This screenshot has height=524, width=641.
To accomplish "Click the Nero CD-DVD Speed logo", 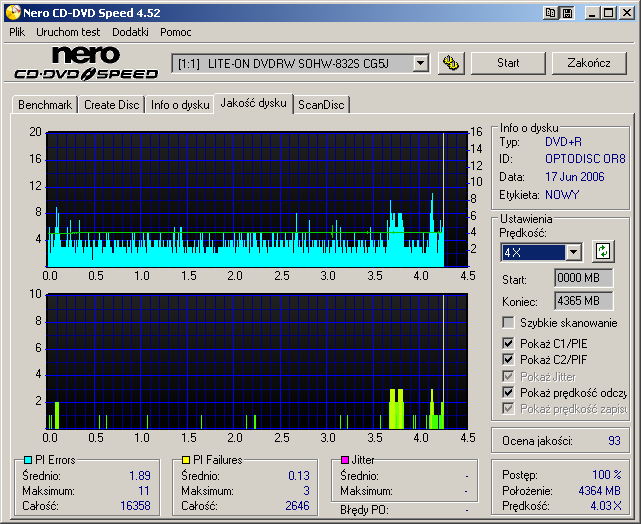I will tap(86, 63).
